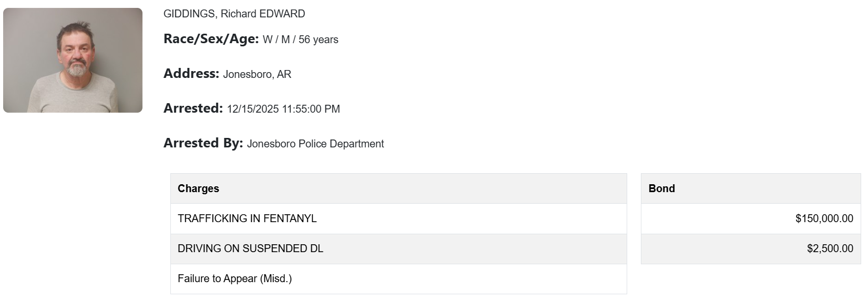Viewport: 868px width, 299px height.
Task: Click the Charges column header
Action: [198, 188]
